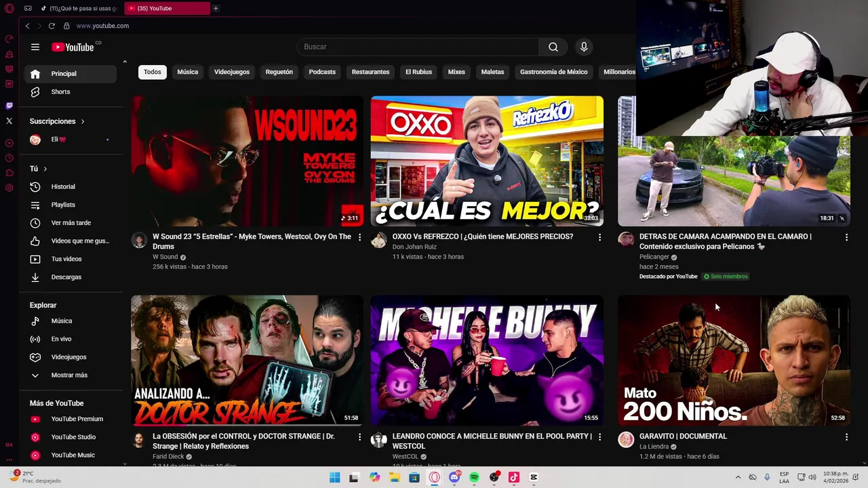Expand the Tú section chevron
The width and height of the screenshot is (868, 488).
point(45,169)
